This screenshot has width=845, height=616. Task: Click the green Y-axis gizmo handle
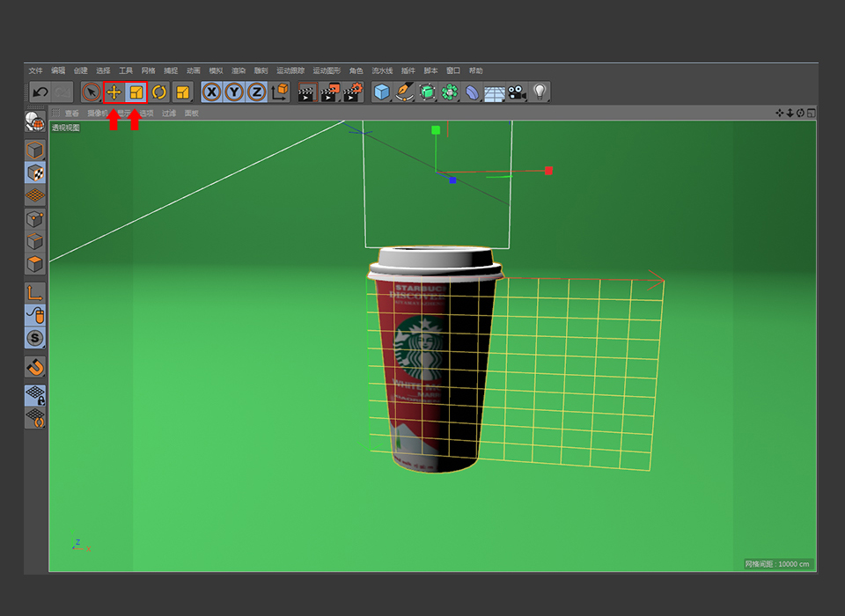tap(436, 130)
